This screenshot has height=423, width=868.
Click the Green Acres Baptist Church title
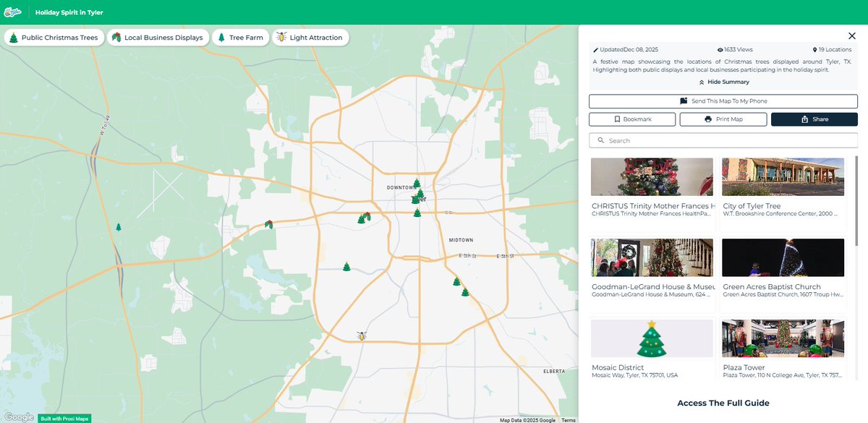pos(772,287)
